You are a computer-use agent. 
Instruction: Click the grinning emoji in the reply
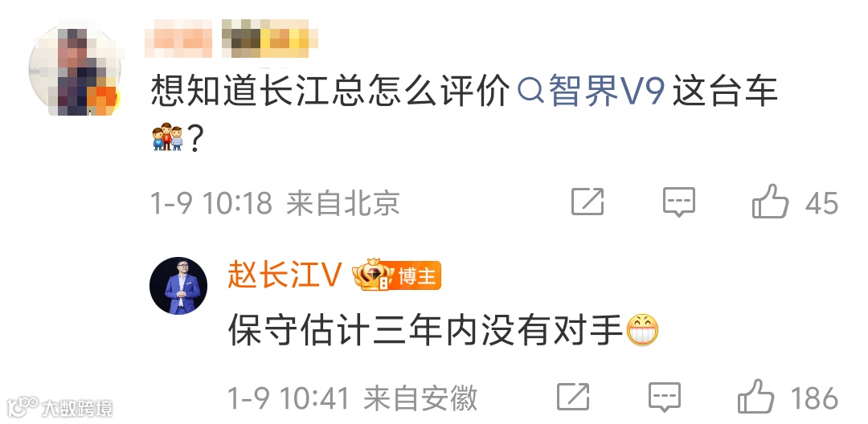tap(642, 330)
